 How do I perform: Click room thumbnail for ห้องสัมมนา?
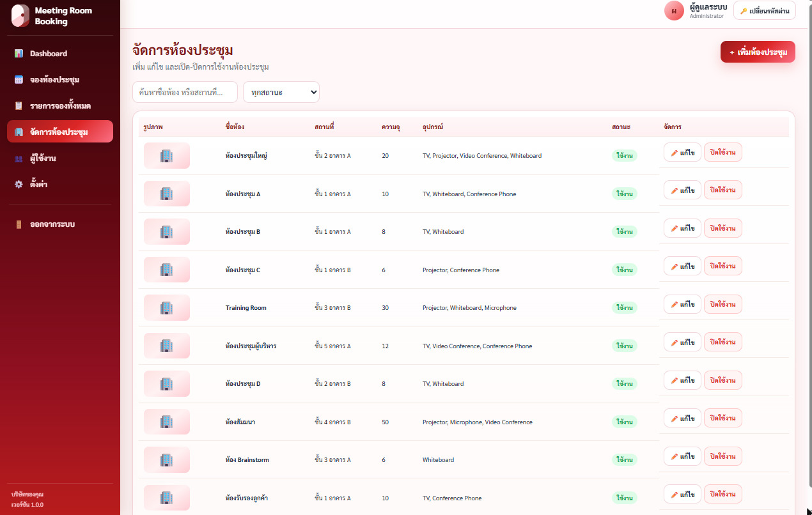pos(167,422)
